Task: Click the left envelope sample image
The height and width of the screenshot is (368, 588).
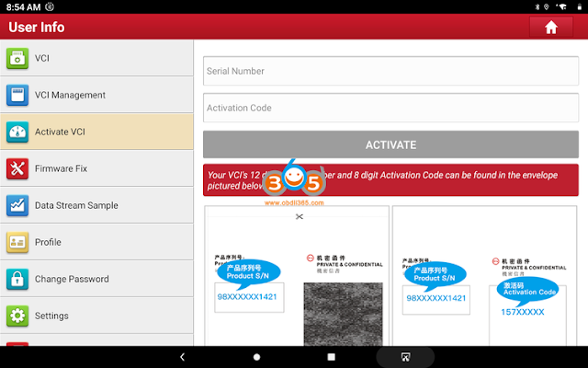Action: 297,276
